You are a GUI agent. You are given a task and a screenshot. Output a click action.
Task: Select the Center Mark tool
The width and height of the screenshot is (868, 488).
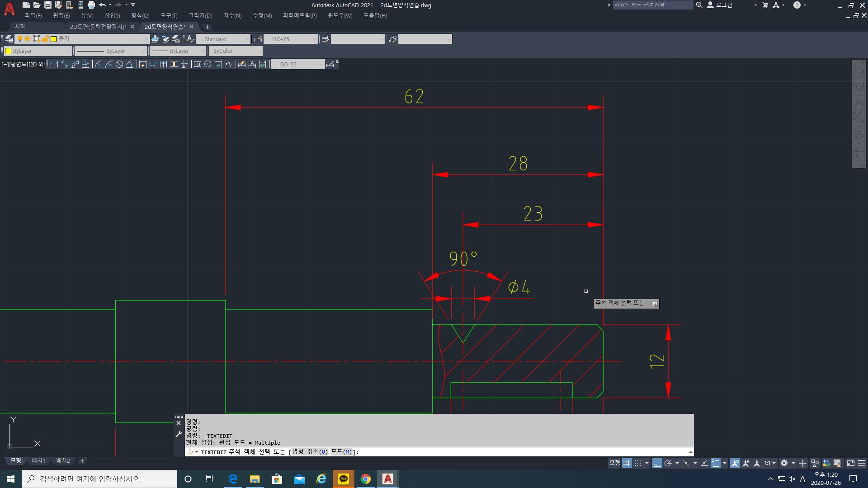(208, 64)
